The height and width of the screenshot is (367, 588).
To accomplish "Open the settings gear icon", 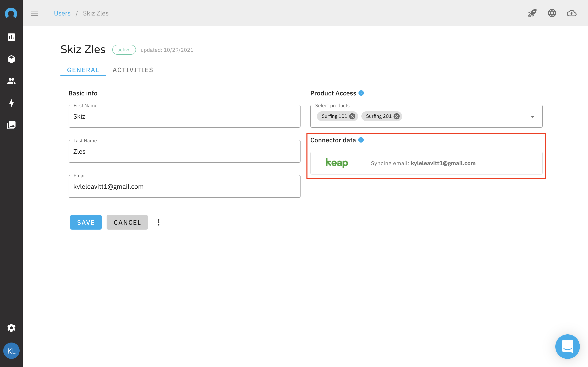I will [x=11, y=328].
